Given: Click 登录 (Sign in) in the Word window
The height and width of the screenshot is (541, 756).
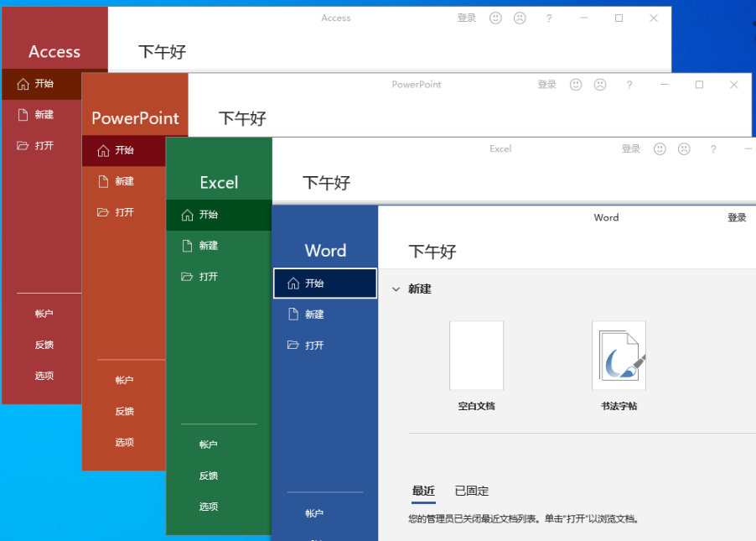Looking at the screenshot, I should coord(737,217).
